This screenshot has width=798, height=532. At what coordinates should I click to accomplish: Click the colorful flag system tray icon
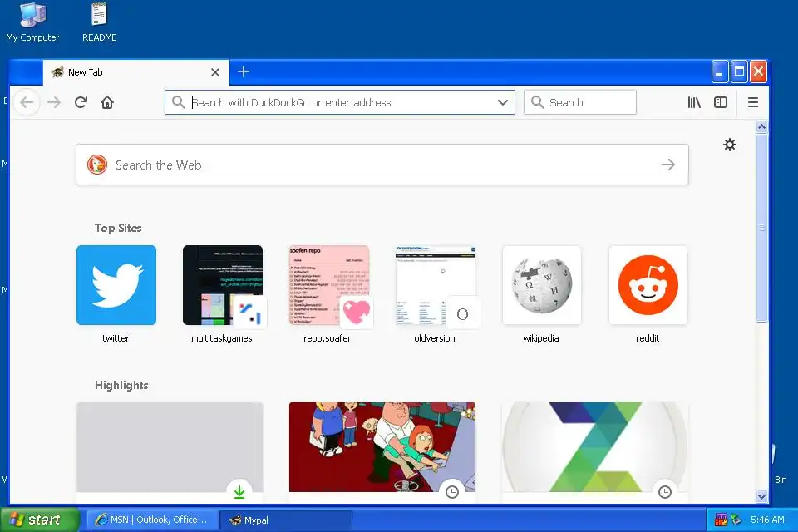coord(722,520)
